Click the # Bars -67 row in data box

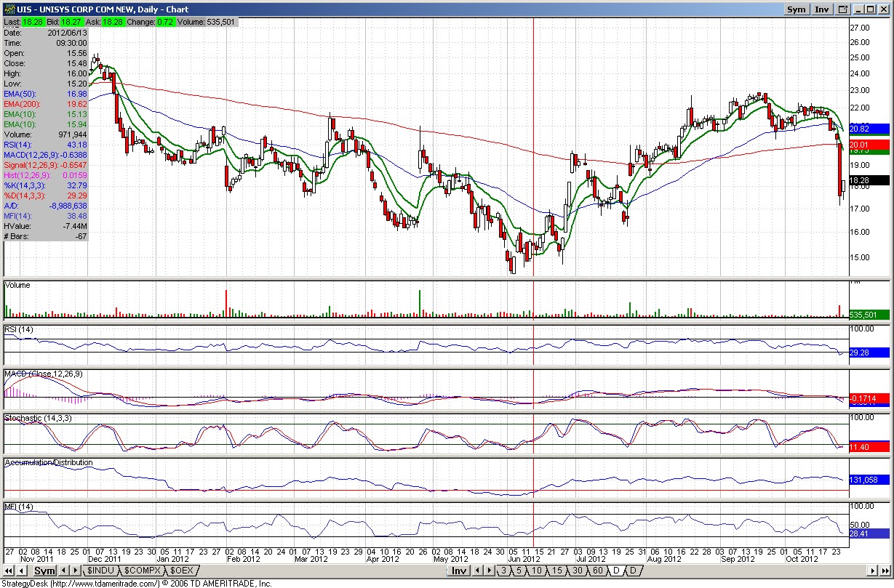[46, 236]
